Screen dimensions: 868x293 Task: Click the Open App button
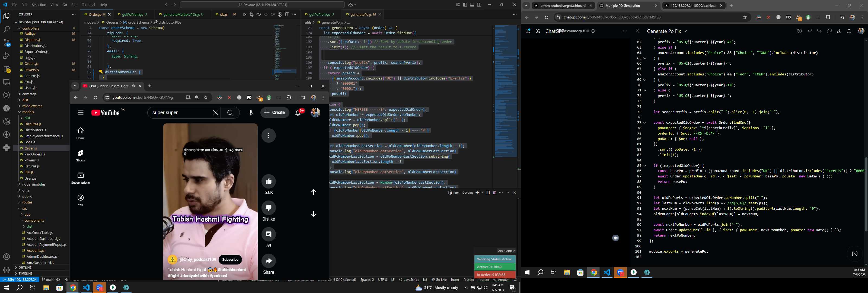506,251
